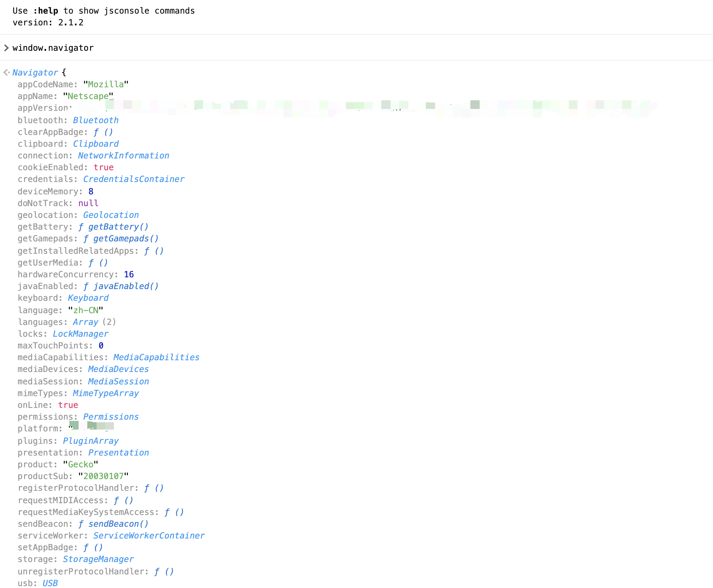This screenshot has height=588, width=713.
Task: Click the CredentialsContainer value
Action: point(133,179)
